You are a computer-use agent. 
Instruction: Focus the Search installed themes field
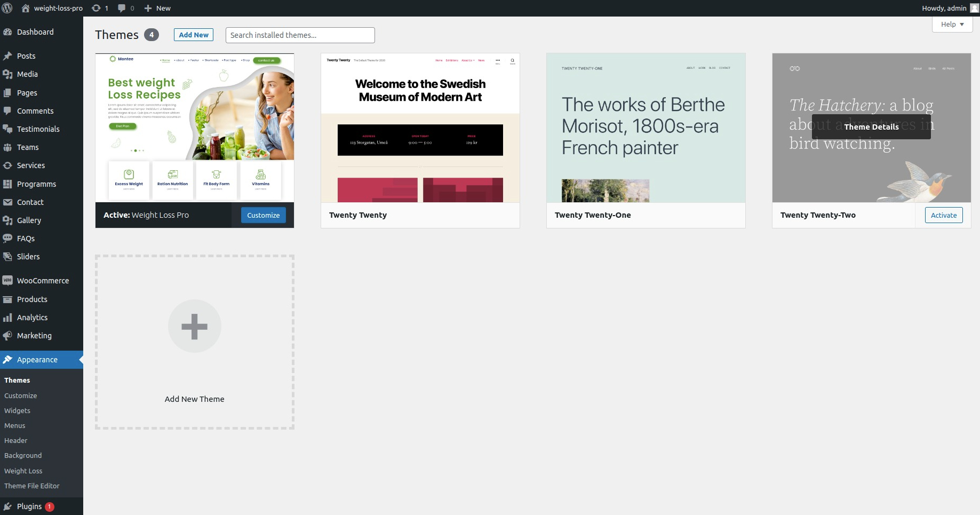(x=300, y=35)
